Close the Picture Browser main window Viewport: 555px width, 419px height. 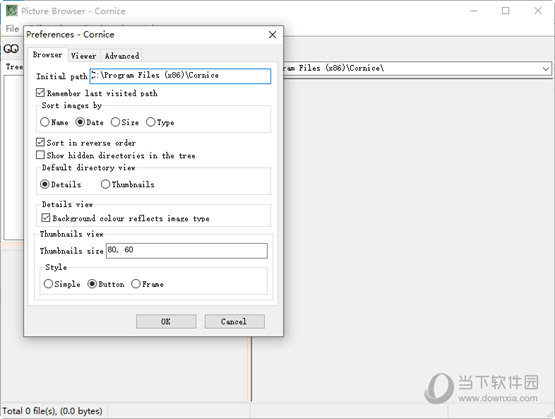(x=538, y=11)
